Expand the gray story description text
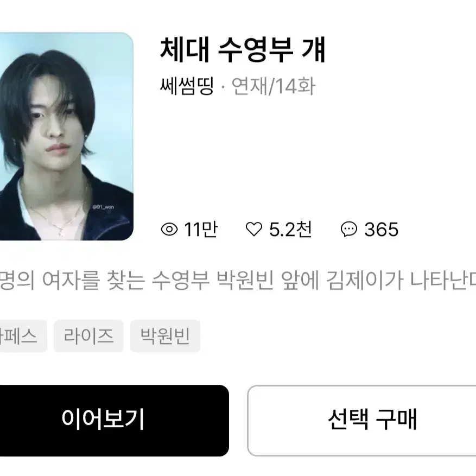Image resolution: width=476 pixels, height=476 pixels. tap(238, 280)
